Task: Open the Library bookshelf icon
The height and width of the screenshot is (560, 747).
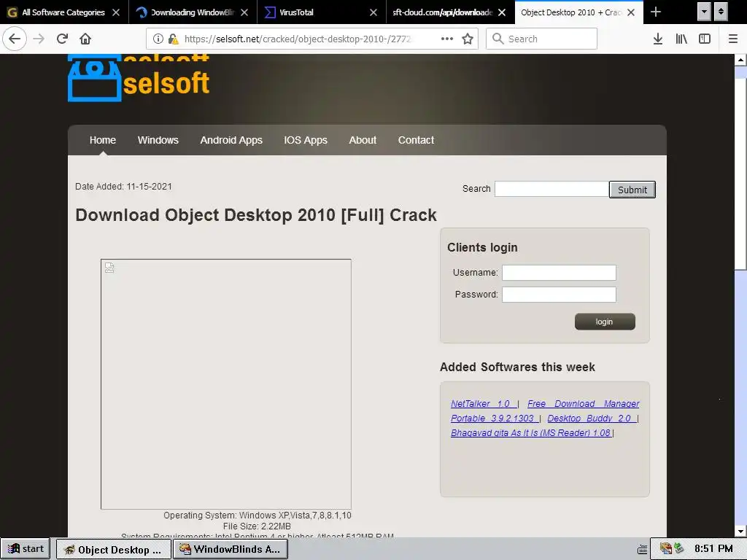Action: 681,39
